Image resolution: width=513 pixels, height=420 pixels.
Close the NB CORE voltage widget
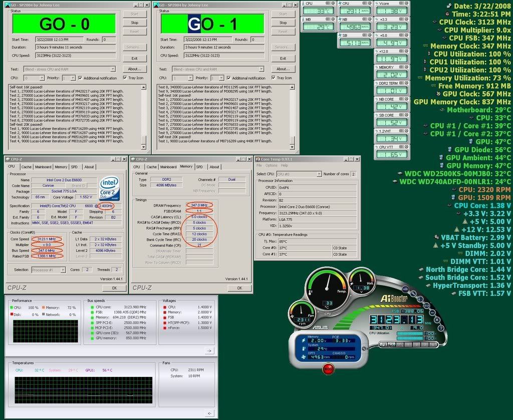pos(406,99)
